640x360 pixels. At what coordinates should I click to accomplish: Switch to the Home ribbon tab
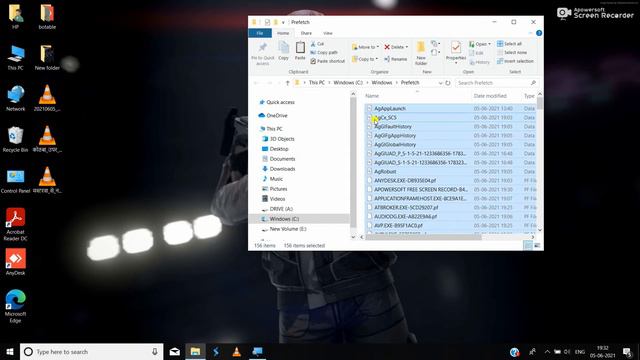283,33
